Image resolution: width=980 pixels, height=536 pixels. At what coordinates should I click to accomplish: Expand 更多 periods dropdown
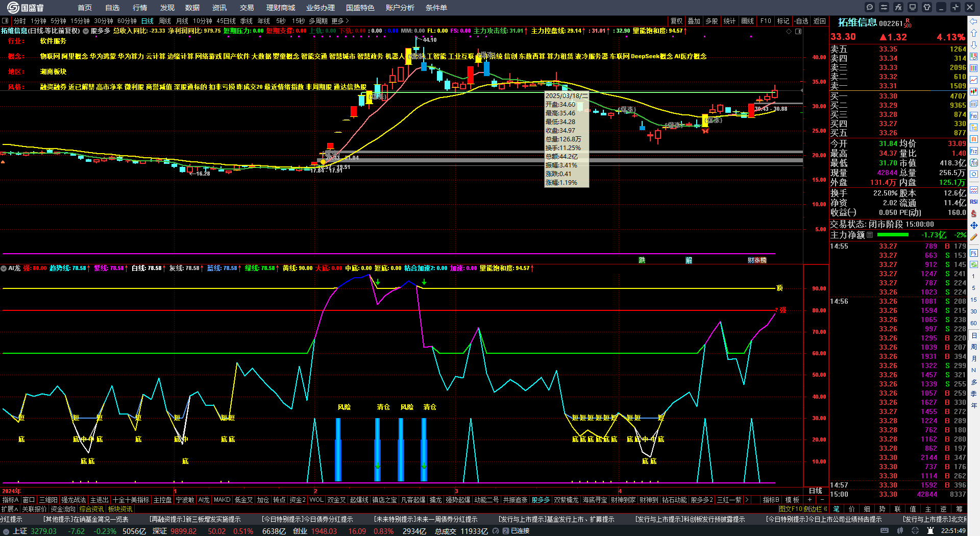tap(340, 21)
